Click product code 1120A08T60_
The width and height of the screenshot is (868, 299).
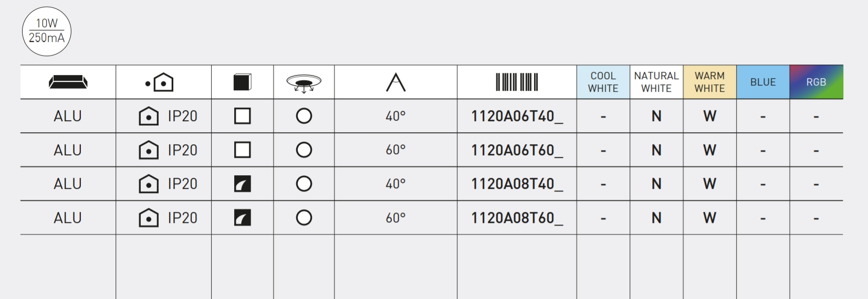pyautogui.click(x=517, y=218)
